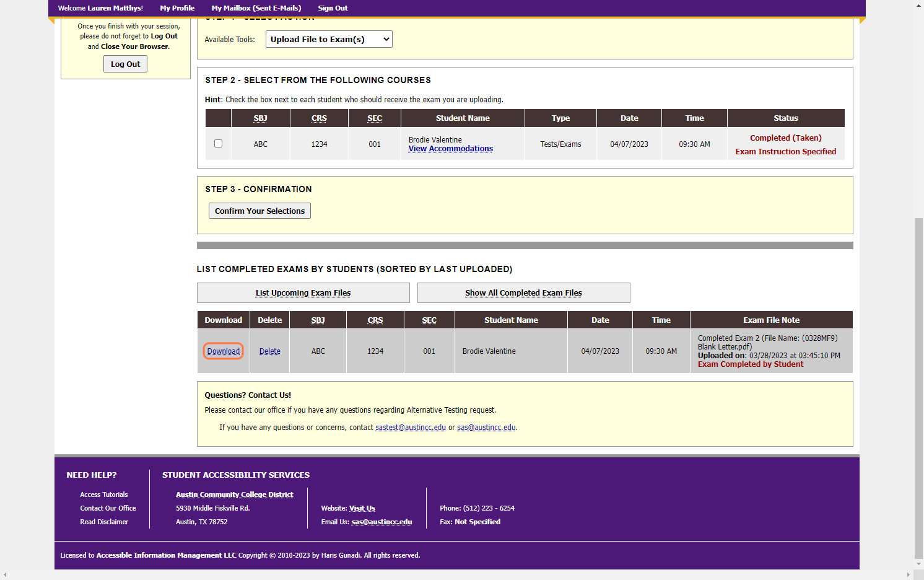The width and height of the screenshot is (924, 580).
Task: Click sas@austincc.edu link in Questions box
Action: pyautogui.click(x=486, y=428)
